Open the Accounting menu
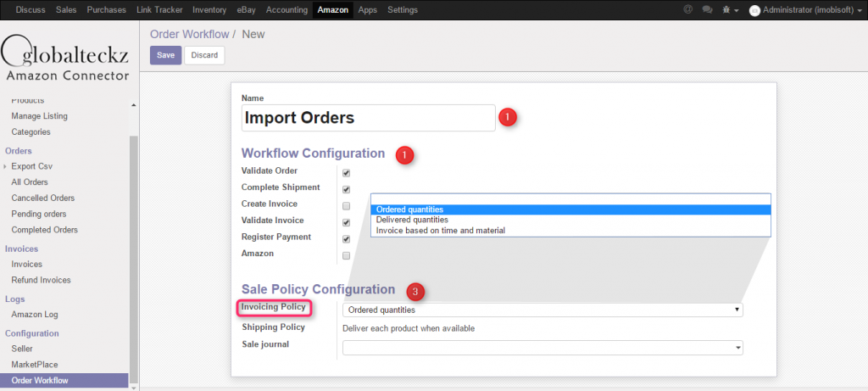868x391 pixels. click(287, 9)
